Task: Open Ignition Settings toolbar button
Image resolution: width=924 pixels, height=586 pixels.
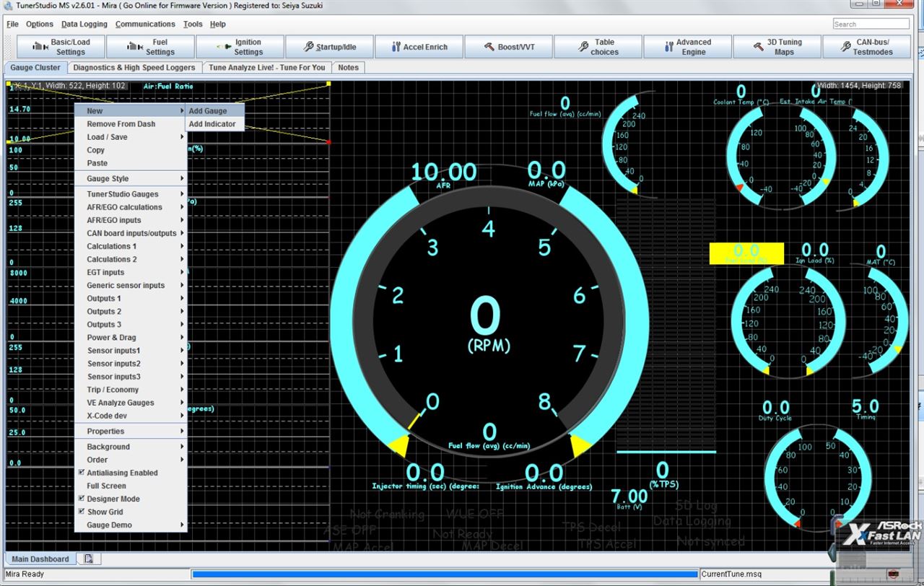Action: [x=240, y=47]
